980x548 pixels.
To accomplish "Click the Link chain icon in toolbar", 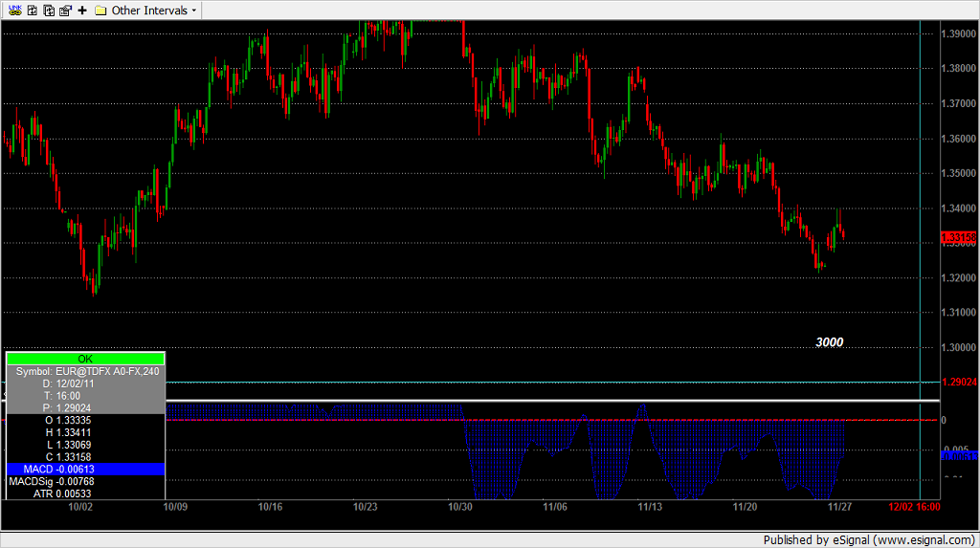I will [15, 10].
